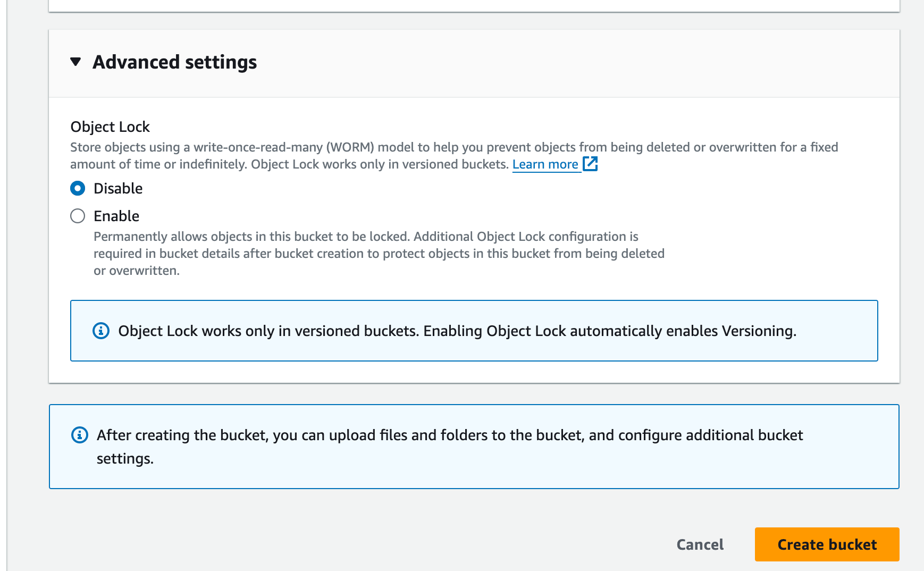Click info icon in Object Lock versioning notice
This screenshot has width=924, height=571.
point(101,331)
